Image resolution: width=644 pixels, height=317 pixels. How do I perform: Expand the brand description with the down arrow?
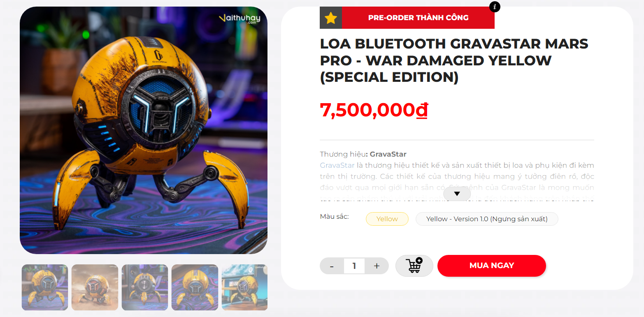pos(457,193)
